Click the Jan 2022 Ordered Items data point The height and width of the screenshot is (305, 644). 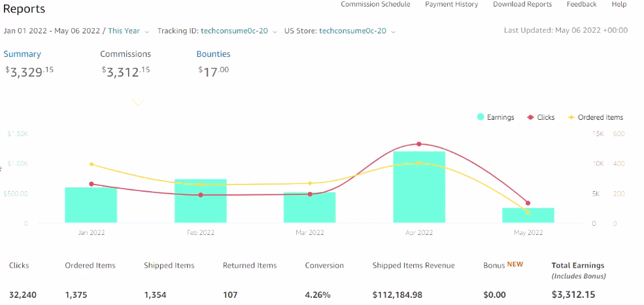point(91,164)
